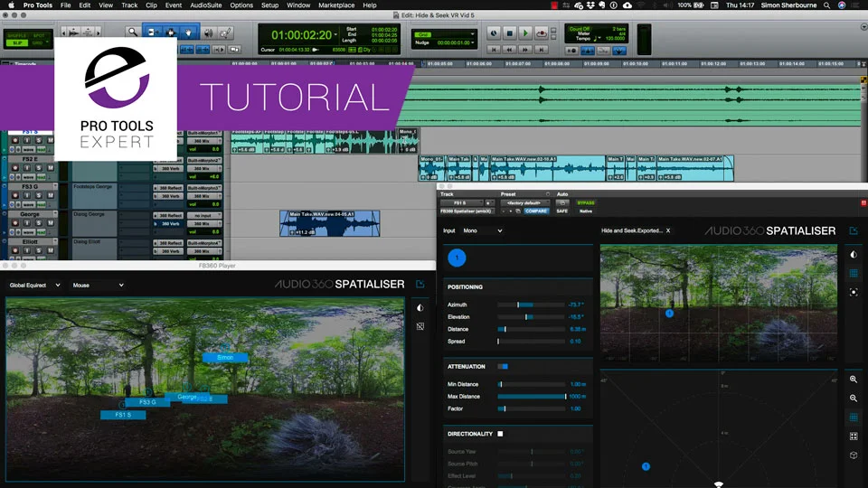Select the Grabber hand tool
This screenshot has height=488, width=868.
pyautogui.click(x=188, y=33)
